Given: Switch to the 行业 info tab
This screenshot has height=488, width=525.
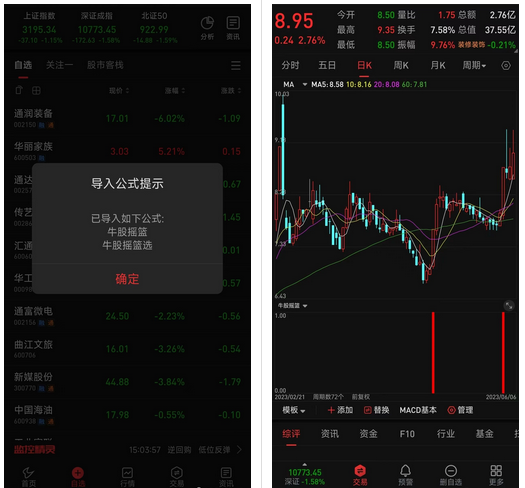Looking at the screenshot, I should coord(446,434).
